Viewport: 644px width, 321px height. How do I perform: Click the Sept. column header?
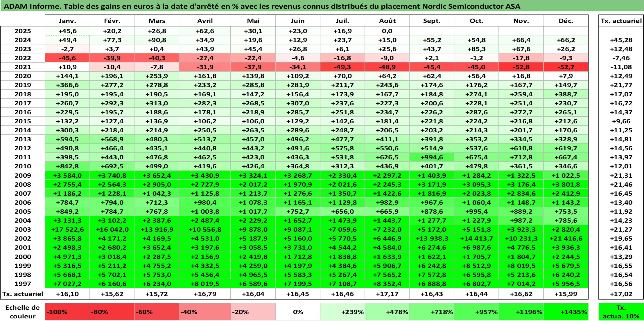[432, 21]
